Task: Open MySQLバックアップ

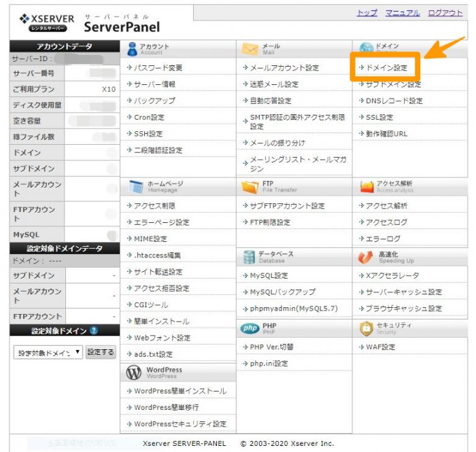Action: point(282,292)
